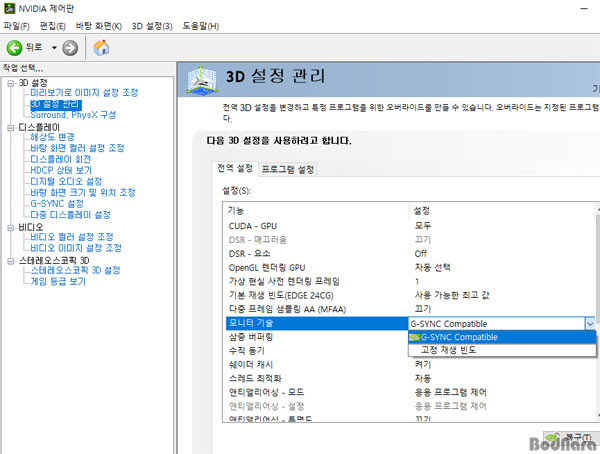Open 해상도 변경 page
This screenshot has height=454, width=600.
pos(52,137)
